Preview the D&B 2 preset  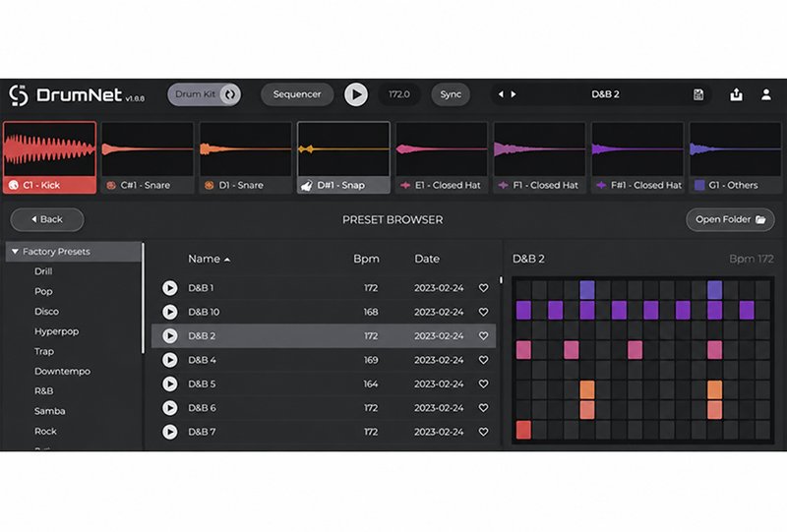(169, 335)
